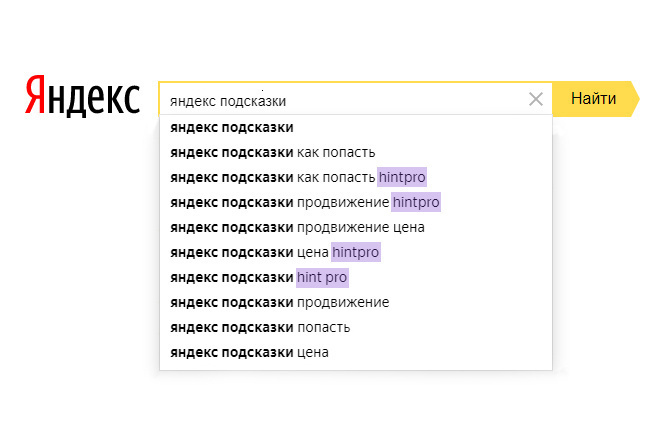
Task: Select last suggestion 'яндекс подсказки цена'
Action: click(x=356, y=352)
